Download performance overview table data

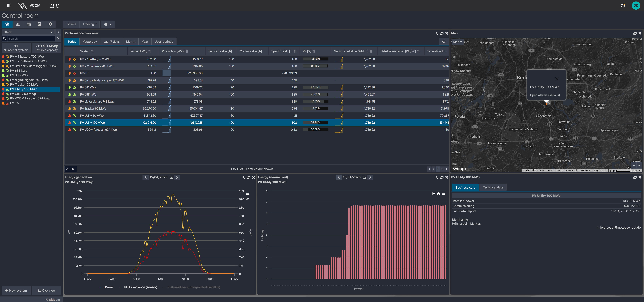[444, 42]
